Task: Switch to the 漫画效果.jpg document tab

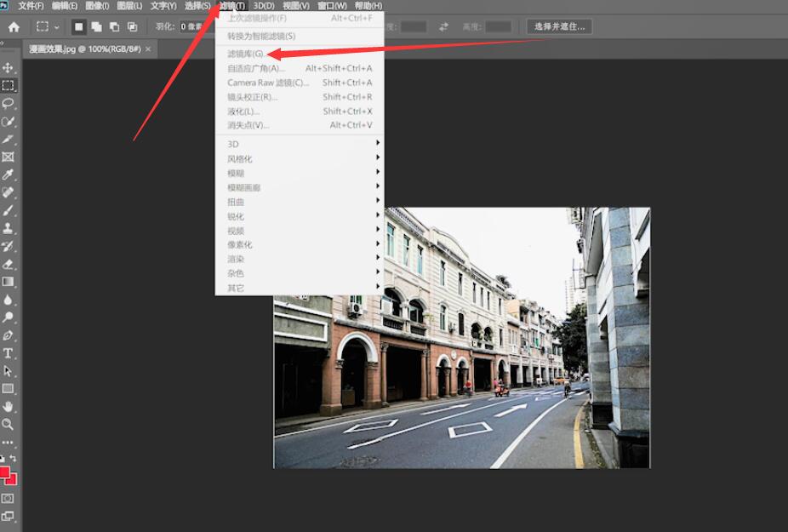Action: point(85,49)
